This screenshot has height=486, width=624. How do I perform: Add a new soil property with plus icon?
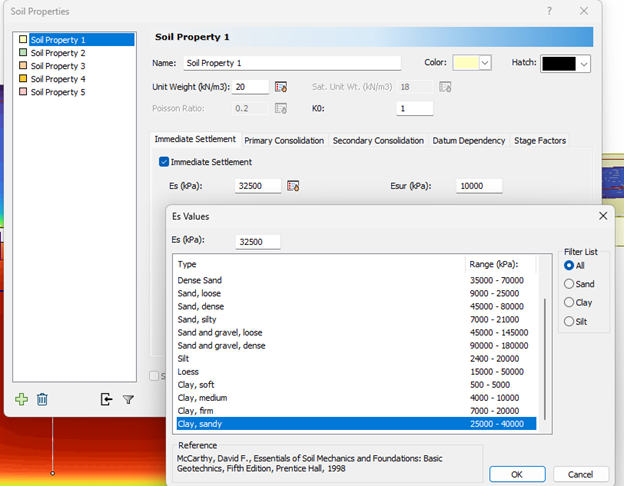tap(21, 399)
